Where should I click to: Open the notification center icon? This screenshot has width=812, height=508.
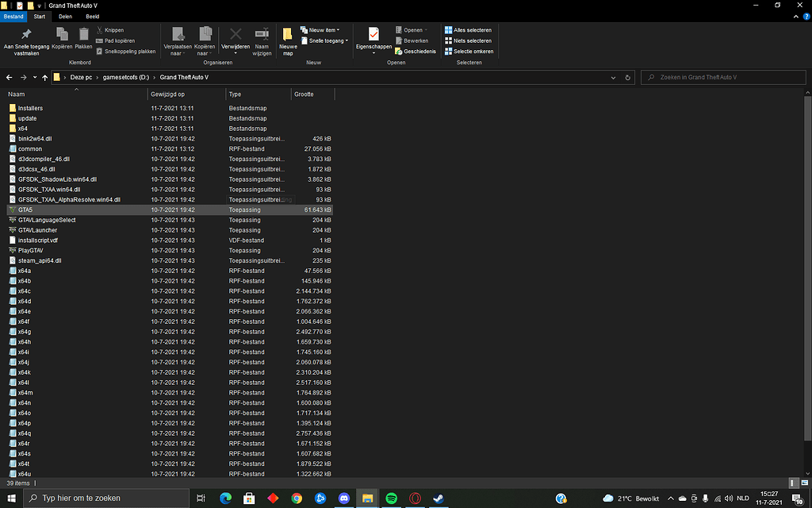click(798, 498)
